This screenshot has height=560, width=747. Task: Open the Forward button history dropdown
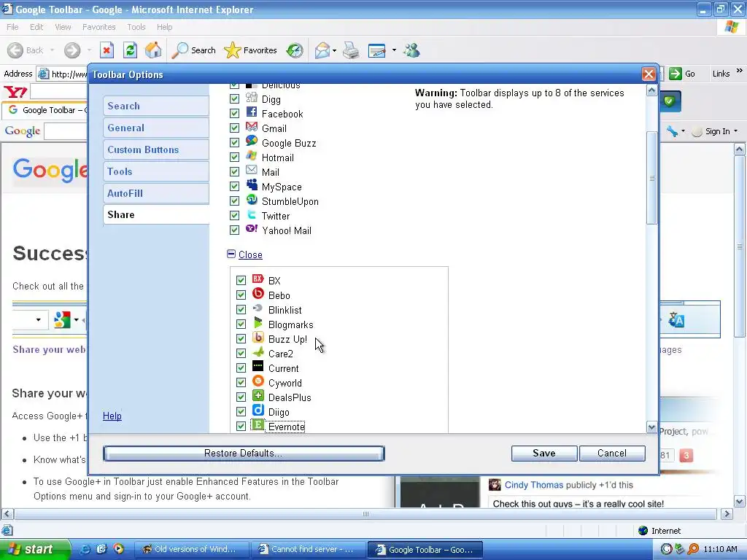(x=89, y=50)
